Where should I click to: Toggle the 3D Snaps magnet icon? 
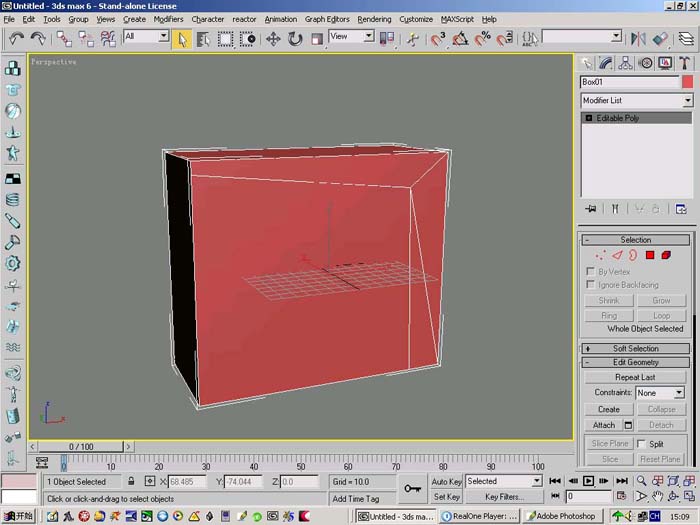click(438, 39)
